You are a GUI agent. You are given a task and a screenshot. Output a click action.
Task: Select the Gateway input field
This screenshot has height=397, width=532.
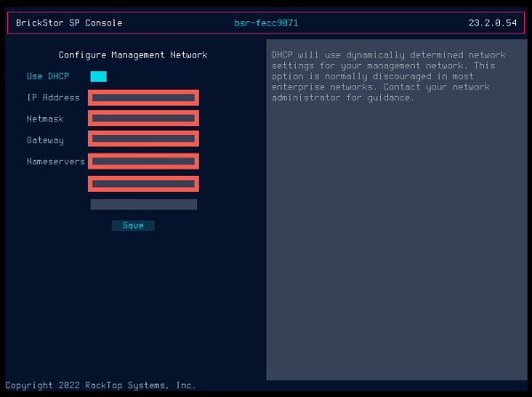[144, 139]
